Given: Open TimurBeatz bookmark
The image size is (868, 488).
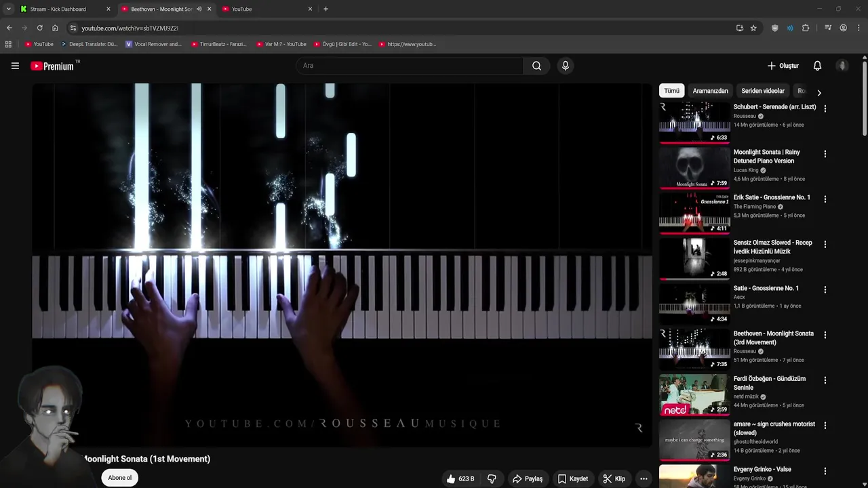Looking at the screenshot, I should [x=219, y=44].
